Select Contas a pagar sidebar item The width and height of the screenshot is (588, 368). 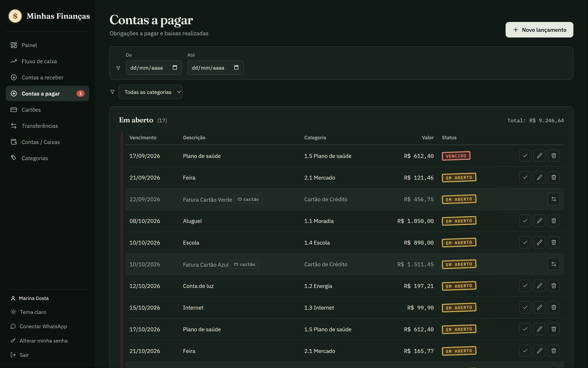(x=47, y=93)
